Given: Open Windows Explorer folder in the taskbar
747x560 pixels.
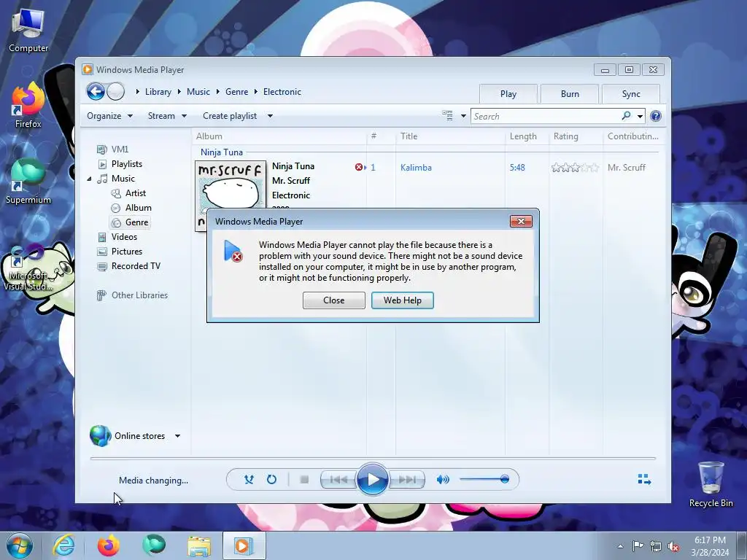Looking at the screenshot, I should 199,545.
